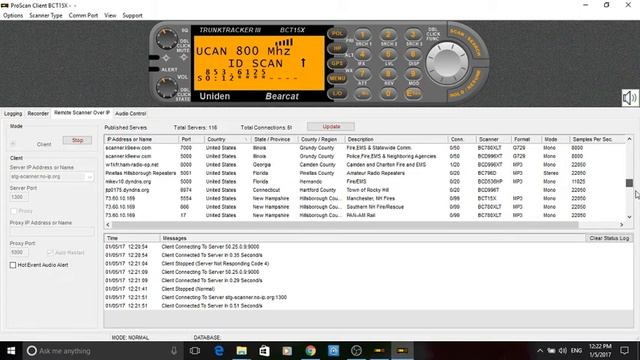Click the Update servers button
This screenshot has width=640, height=360.
pyautogui.click(x=331, y=127)
